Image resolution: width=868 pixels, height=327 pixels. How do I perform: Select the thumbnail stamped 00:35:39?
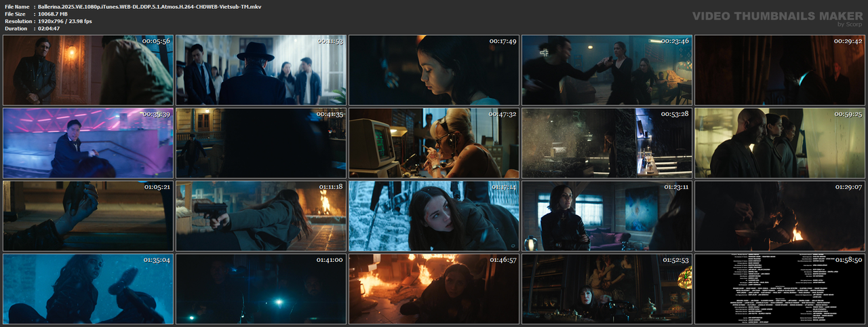(x=88, y=142)
